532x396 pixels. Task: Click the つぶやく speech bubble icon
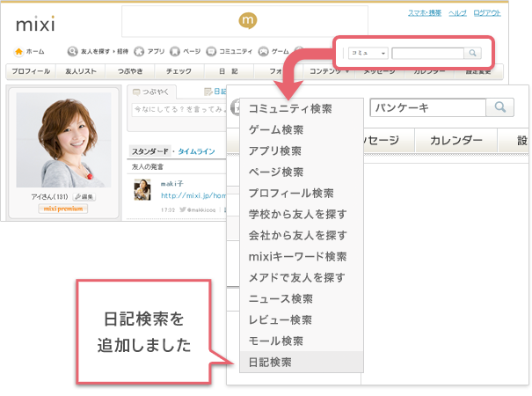(136, 92)
